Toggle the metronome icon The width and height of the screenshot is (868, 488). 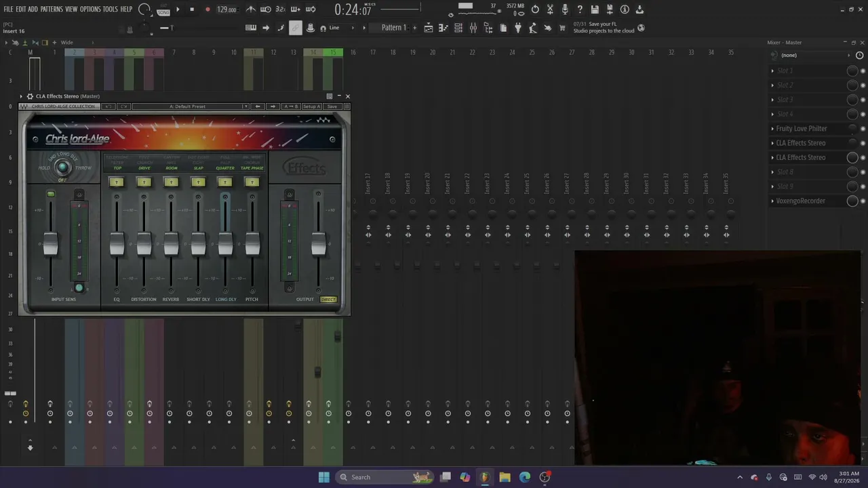tap(251, 9)
